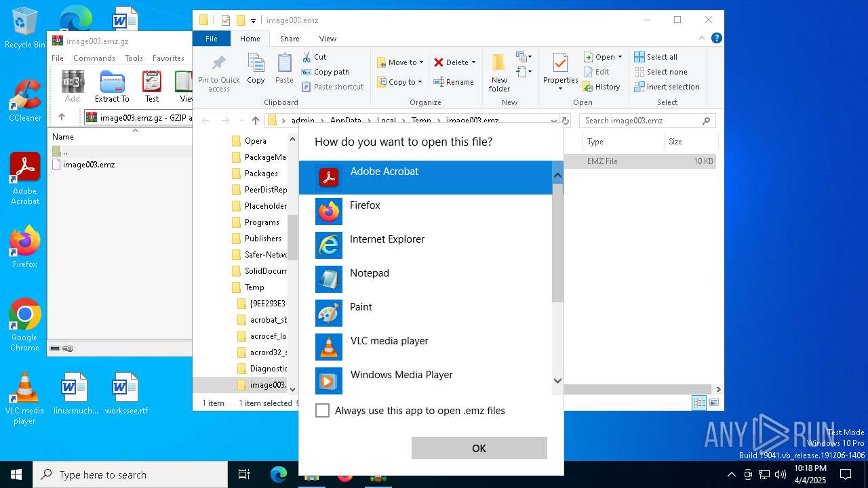Click the History ribbon button
Image resolution: width=868 pixels, height=488 pixels.
click(x=602, y=87)
